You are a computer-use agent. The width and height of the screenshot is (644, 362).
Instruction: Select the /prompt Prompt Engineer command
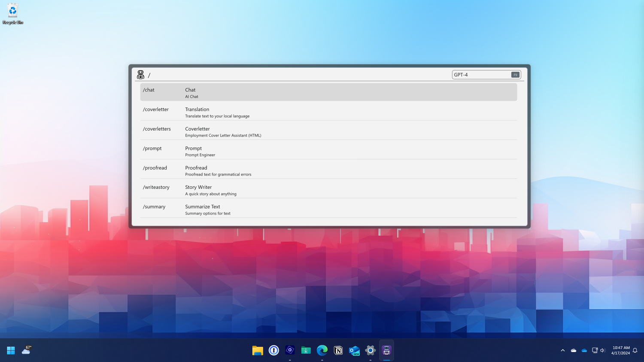click(x=328, y=151)
